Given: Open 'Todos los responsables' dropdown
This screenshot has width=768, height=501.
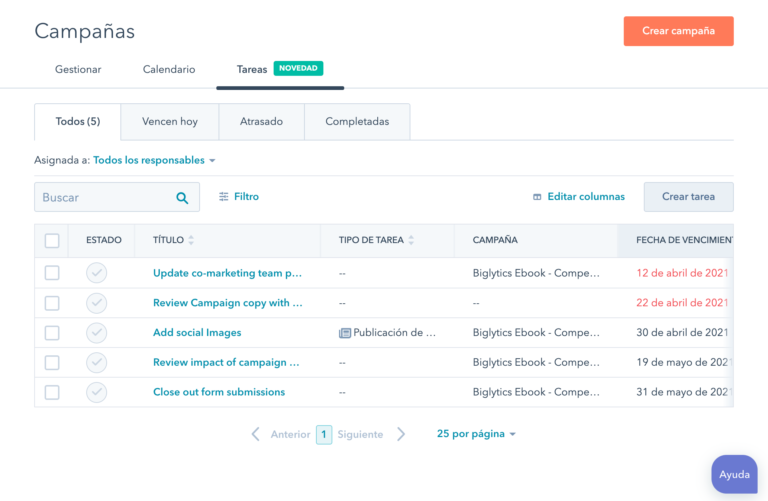Looking at the screenshot, I should coord(154,160).
